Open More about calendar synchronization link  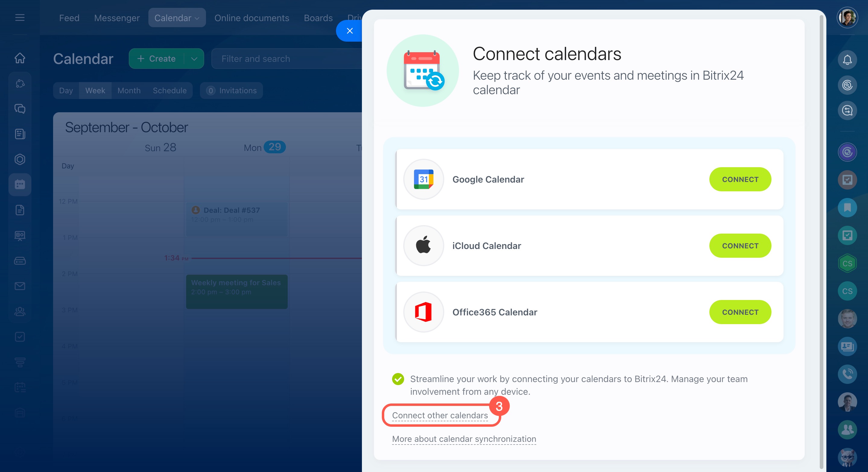click(464, 439)
